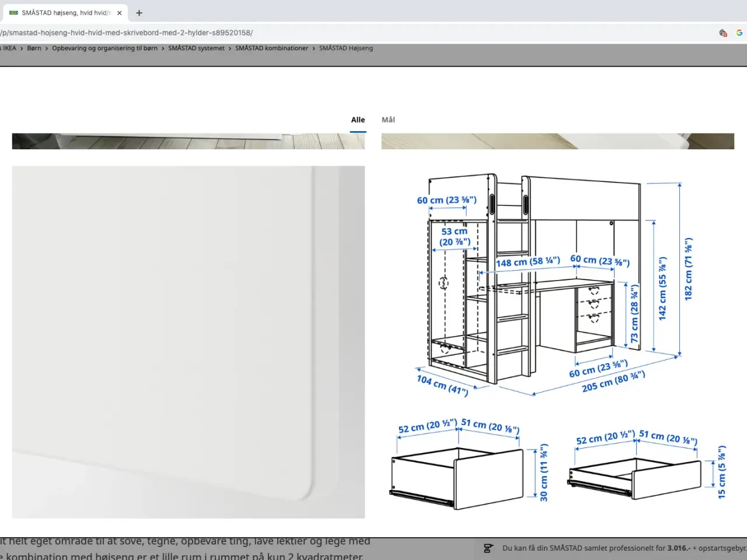Open the Børn breadcrumb link
The width and height of the screenshot is (747, 560).
coord(34,48)
